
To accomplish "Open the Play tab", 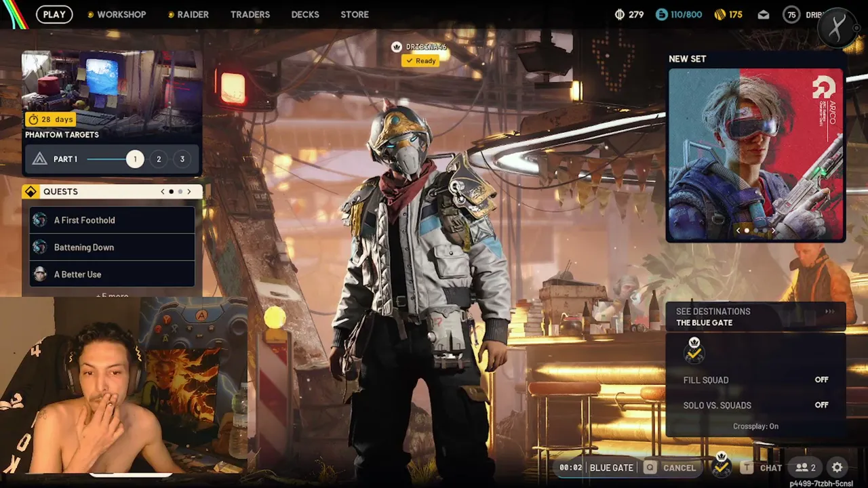I will click(54, 14).
